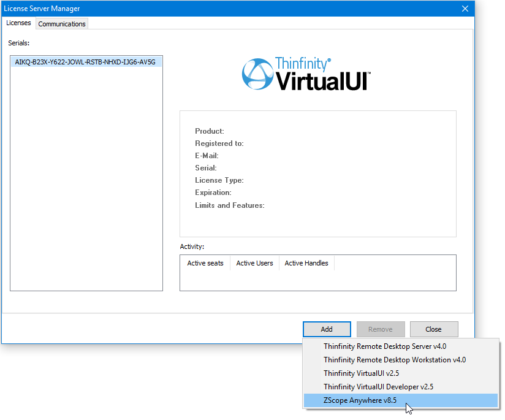Click empty space in the Serials list
The image size is (505, 420).
(x=86, y=184)
